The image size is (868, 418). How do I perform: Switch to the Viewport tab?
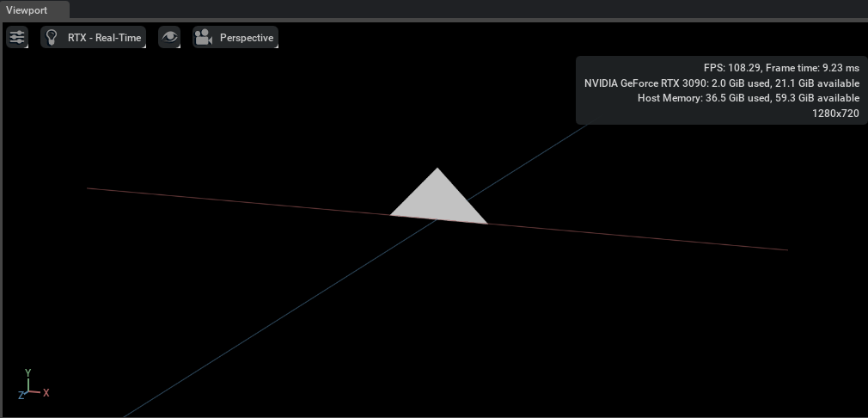coord(27,9)
